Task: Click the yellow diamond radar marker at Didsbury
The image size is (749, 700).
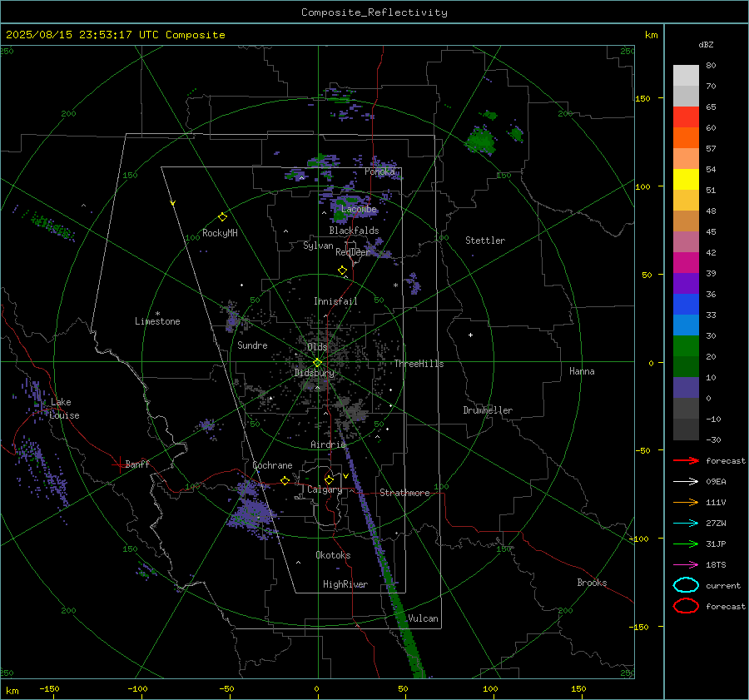Action: (317, 363)
